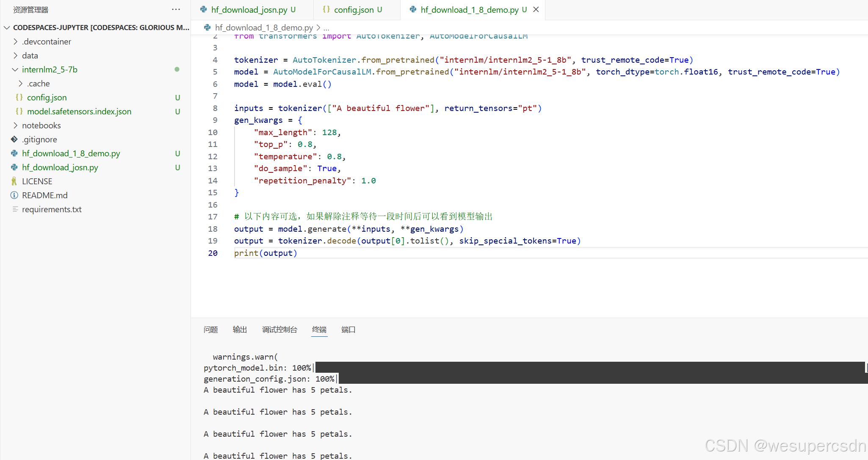Expand the .cache folder
Screen dimensions: 868x460
click(x=20, y=83)
